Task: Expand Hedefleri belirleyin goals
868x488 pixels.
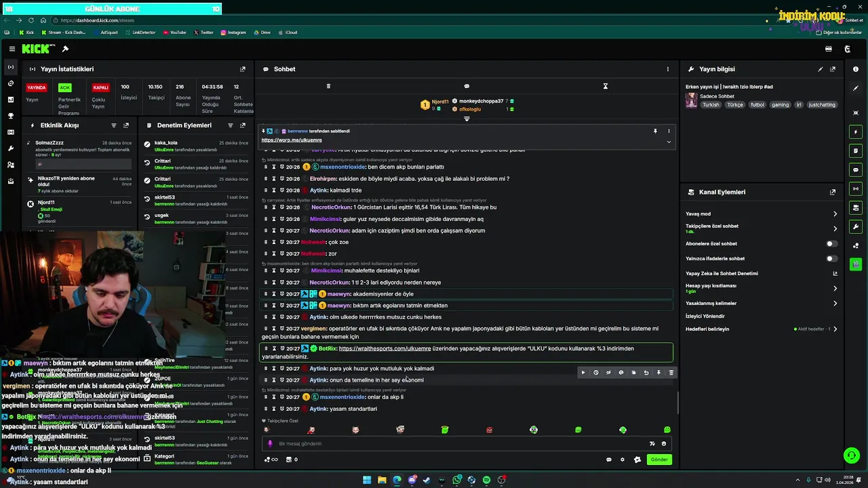Action: (835, 329)
